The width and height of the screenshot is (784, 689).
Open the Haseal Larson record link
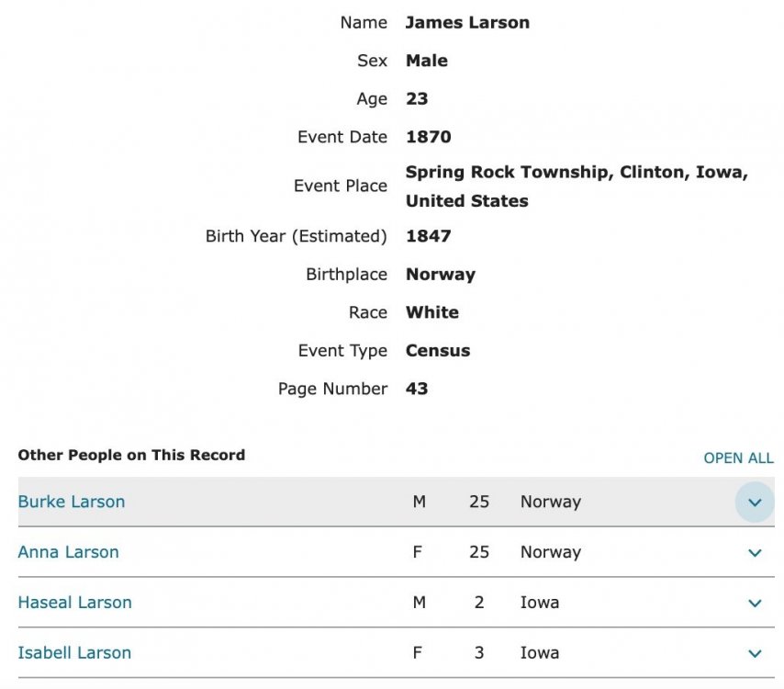click(x=75, y=602)
